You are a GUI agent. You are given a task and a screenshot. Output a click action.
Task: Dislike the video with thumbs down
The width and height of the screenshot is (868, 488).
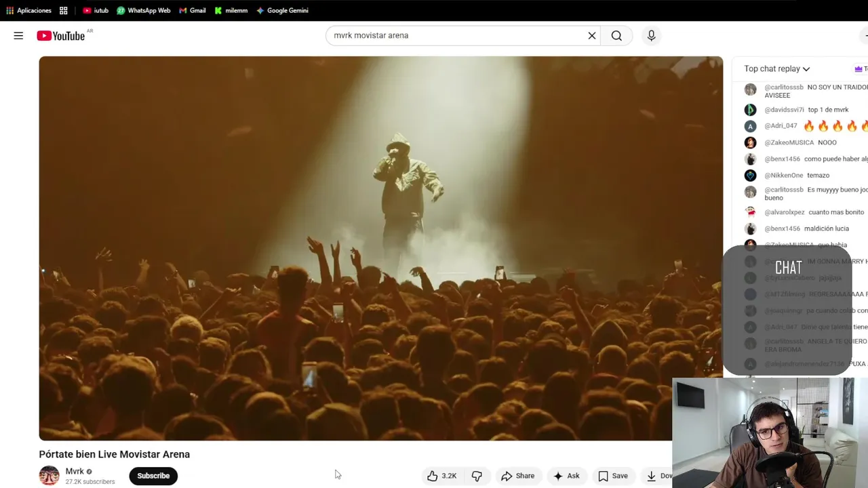(x=477, y=476)
